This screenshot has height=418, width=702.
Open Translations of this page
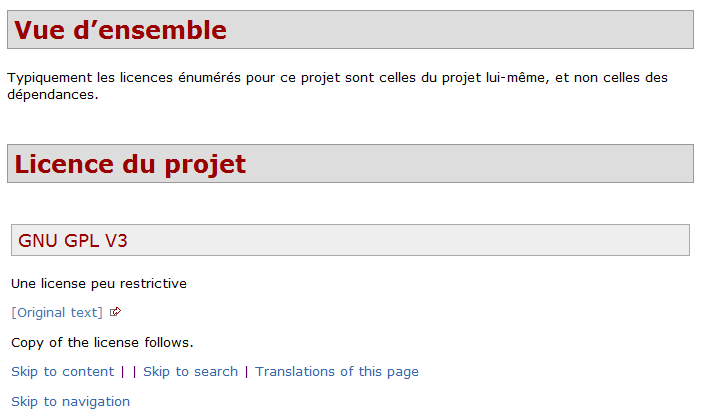(337, 372)
